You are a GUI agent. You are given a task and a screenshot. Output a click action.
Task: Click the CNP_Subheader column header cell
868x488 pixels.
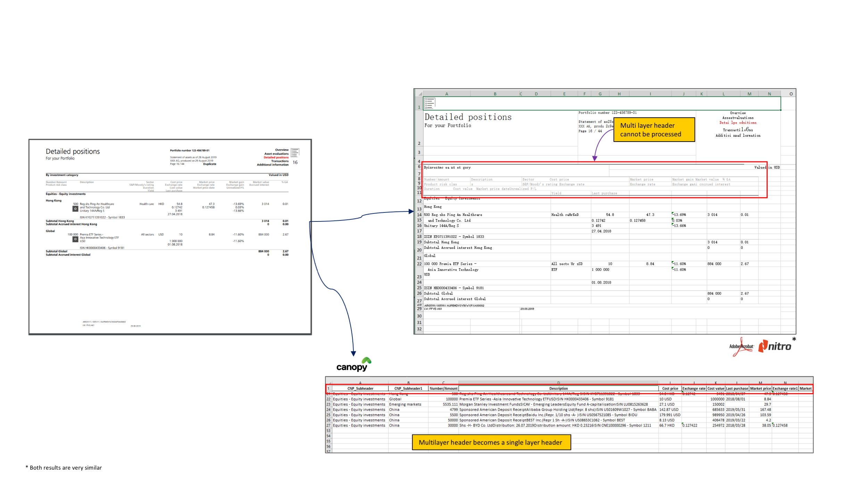click(x=360, y=388)
